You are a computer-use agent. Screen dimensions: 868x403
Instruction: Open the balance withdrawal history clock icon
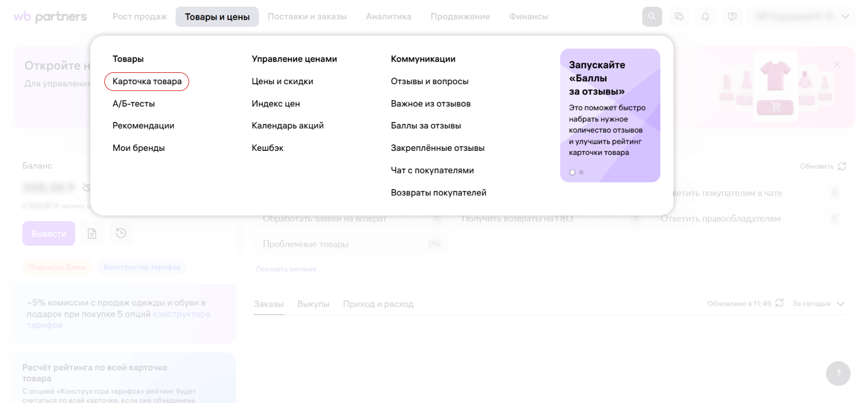pos(121,234)
